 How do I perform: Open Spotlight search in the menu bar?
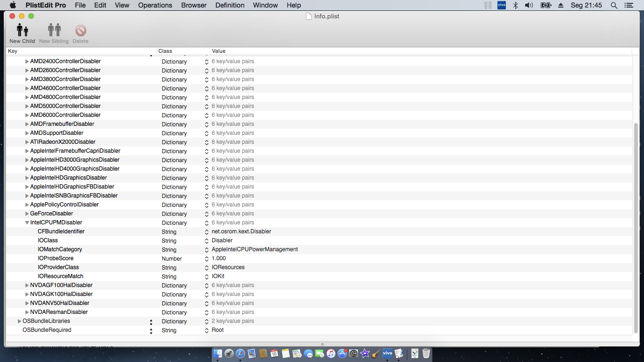[x=614, y=5]
